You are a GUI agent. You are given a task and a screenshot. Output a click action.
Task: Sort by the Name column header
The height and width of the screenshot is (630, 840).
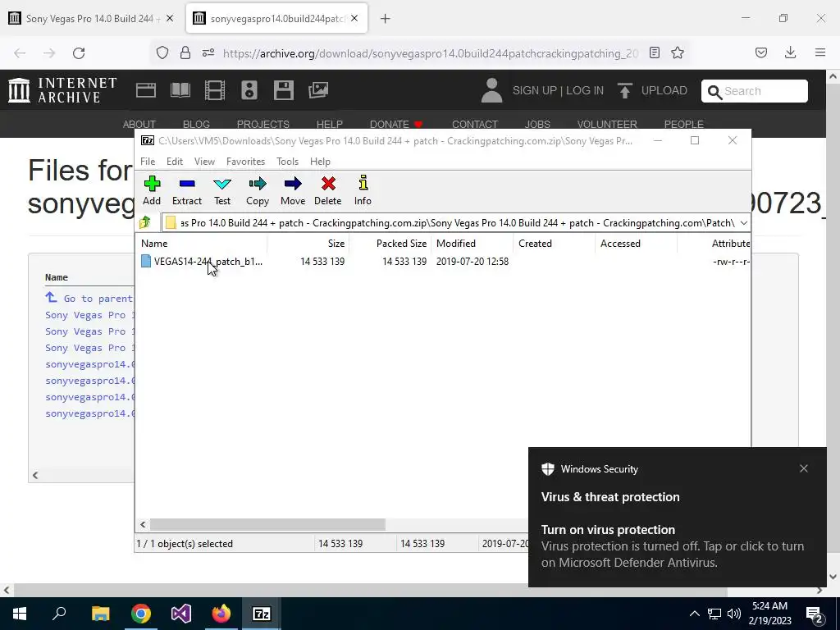click(202, 243)
